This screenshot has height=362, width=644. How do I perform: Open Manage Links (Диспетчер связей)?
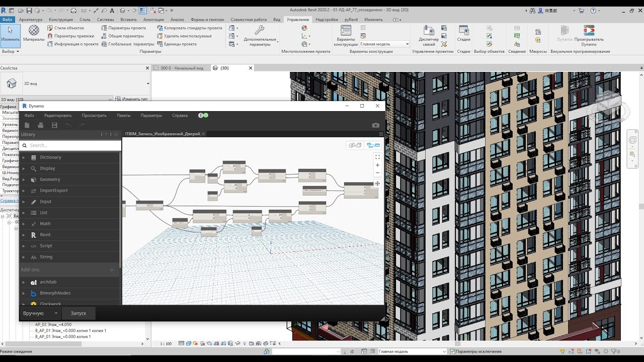pos(429,36)
